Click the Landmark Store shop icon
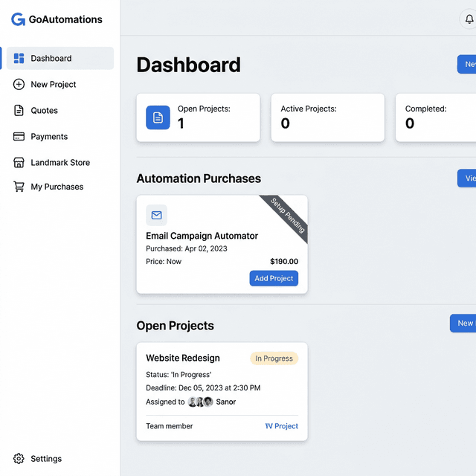This screenshot has height=476, width=476. coord(19,162)
